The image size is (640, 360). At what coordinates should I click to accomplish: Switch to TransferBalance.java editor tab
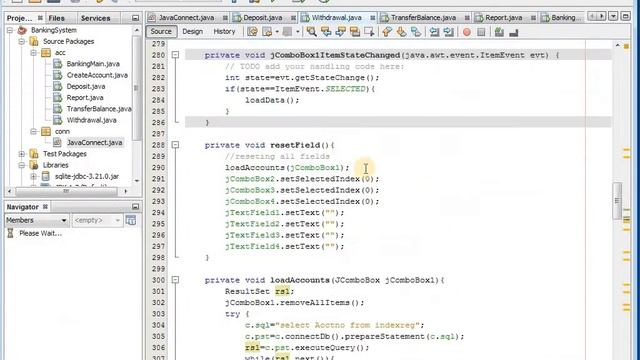pyautogui.click(x=423, y=18)
